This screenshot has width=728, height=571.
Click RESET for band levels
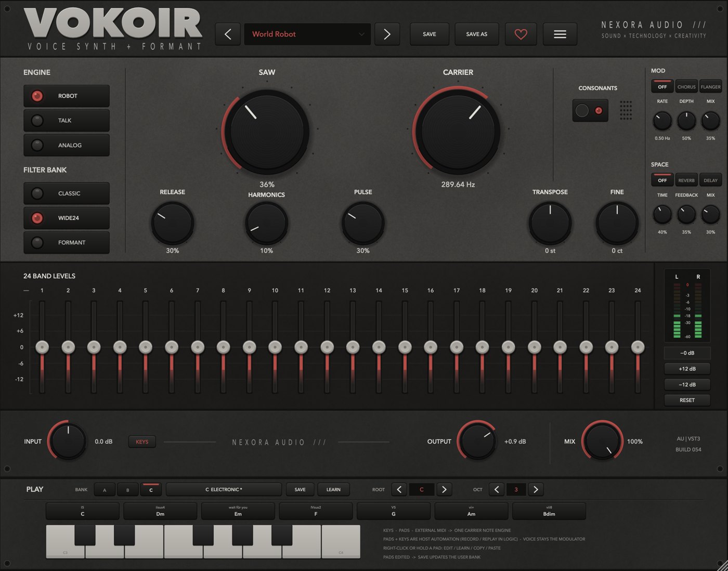pos(687,400)
